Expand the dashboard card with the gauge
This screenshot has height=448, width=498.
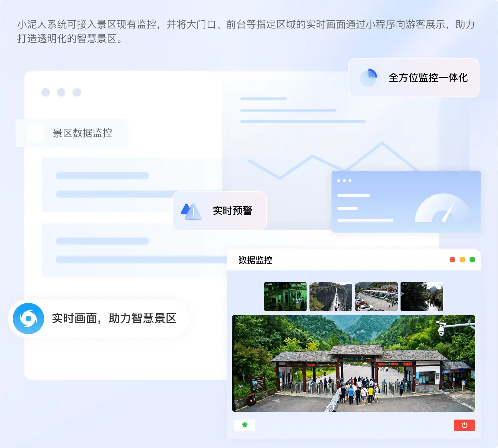click(406, 201)
